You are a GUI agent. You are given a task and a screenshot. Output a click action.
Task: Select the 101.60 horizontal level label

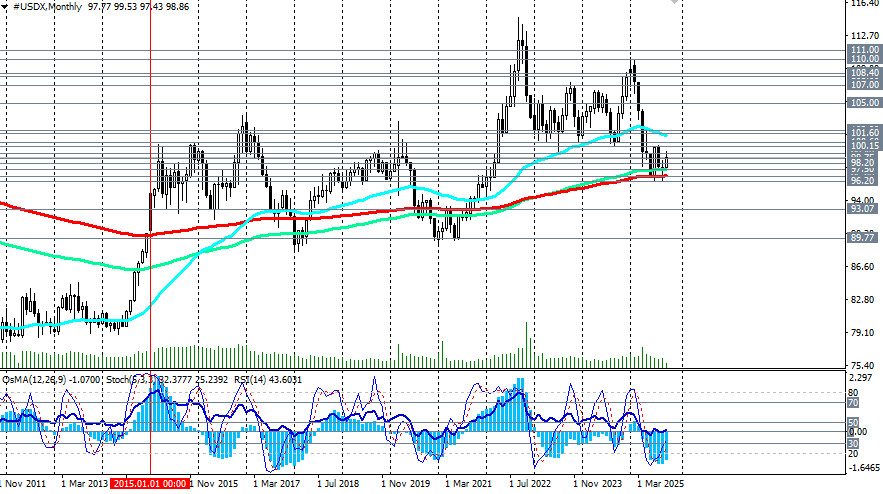pos(865,133)
